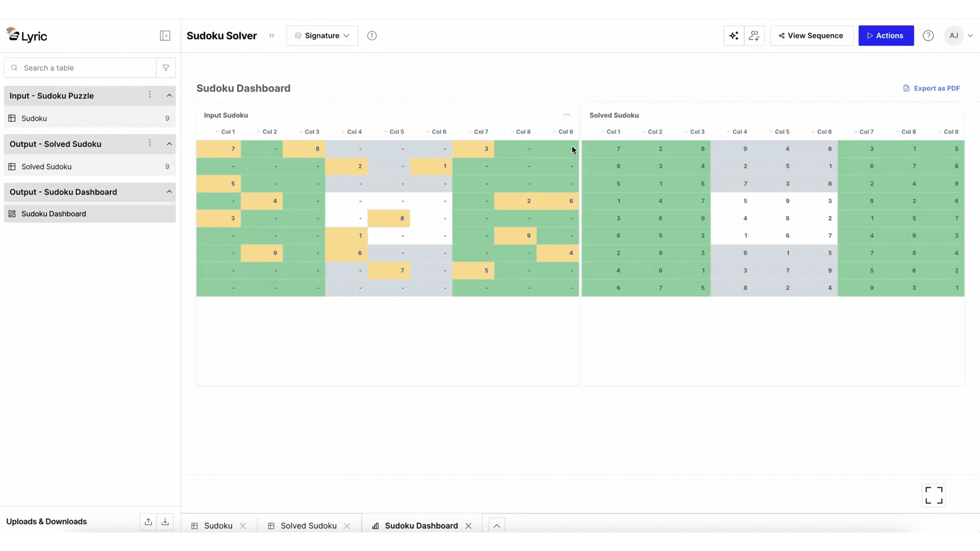Collapse the left sidebar panel icon

coord(165,36)
